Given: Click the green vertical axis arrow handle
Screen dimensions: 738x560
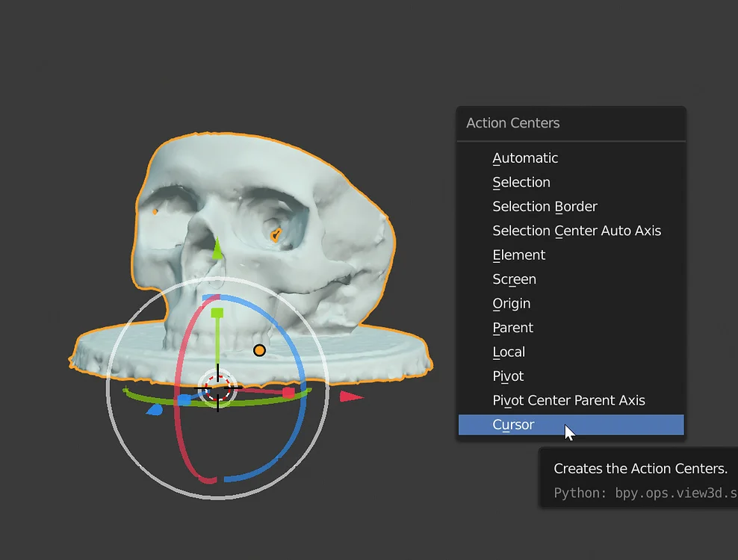Looking at the screenshot, I should point(216,250).
